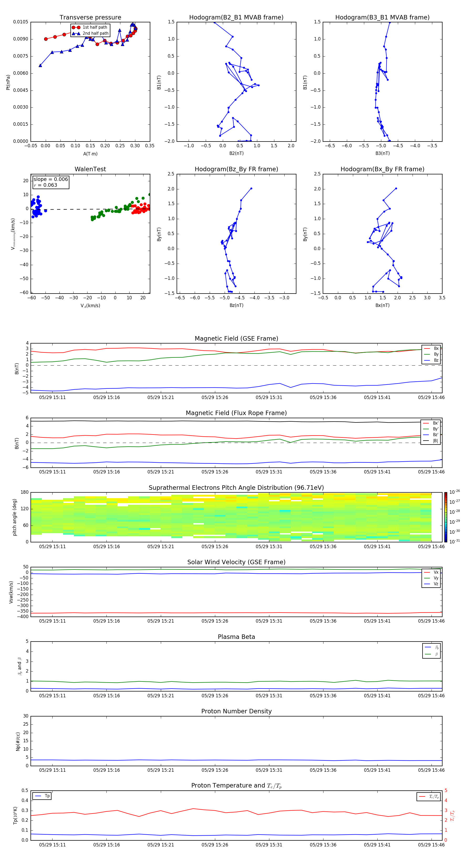Click the "Hodogram(Bx_By FR frame)" title
The width and height of the screenshot is (473, 868).
(x=382, y=169)
